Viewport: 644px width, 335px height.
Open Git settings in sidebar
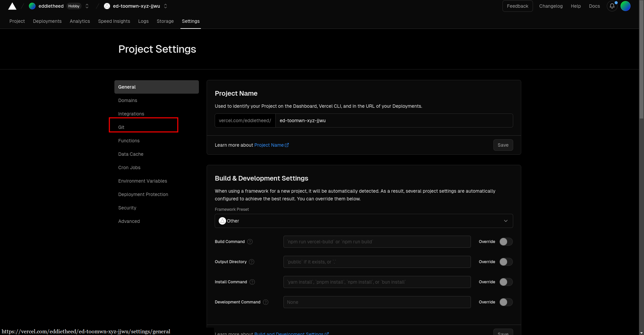121,127
